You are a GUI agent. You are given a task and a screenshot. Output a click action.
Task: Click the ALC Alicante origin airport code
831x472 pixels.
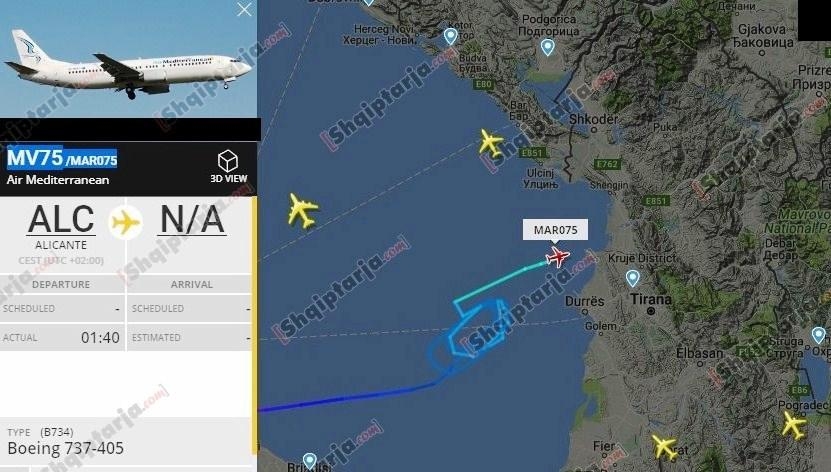[x=61, y=219]
